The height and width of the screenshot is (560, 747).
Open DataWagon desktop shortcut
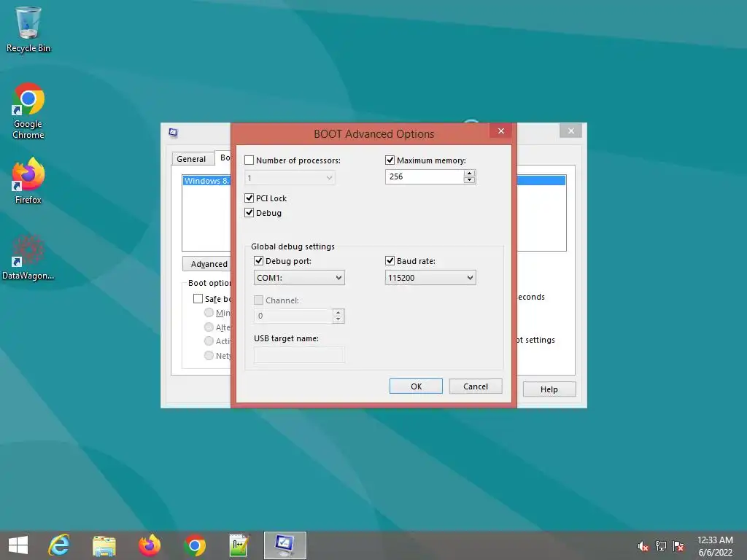coord(28,257)
